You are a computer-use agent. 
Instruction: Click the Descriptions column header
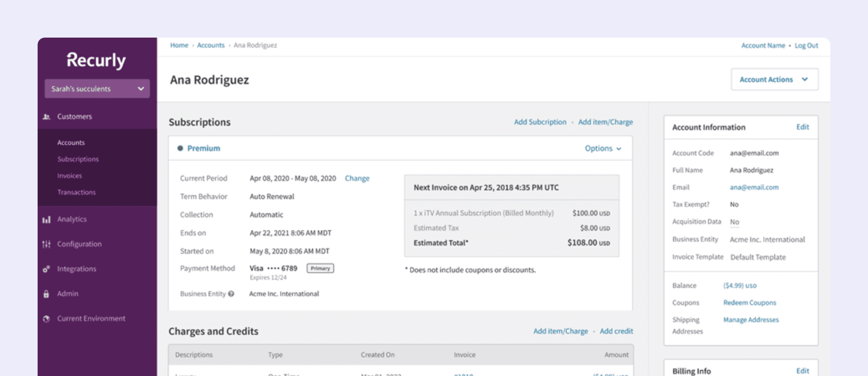coord(194,355)
